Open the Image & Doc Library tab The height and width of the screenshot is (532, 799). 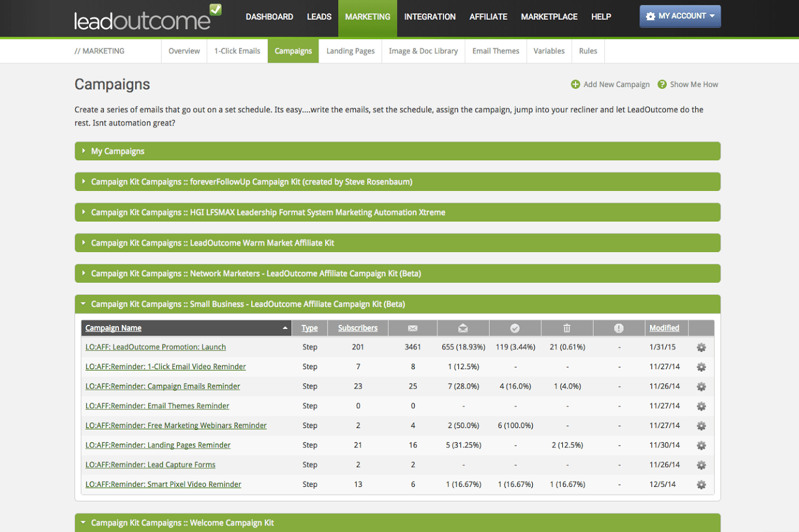point(423,51)
